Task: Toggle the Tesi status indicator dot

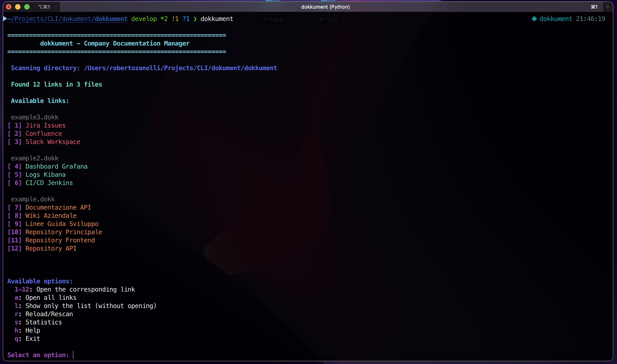Action: point(321,19)
